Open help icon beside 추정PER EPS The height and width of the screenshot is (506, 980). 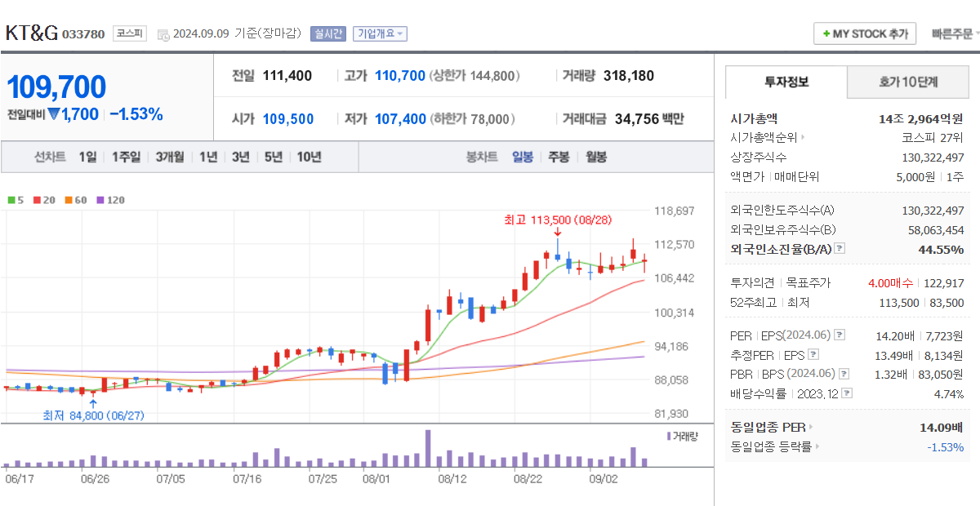click(813, 354)
